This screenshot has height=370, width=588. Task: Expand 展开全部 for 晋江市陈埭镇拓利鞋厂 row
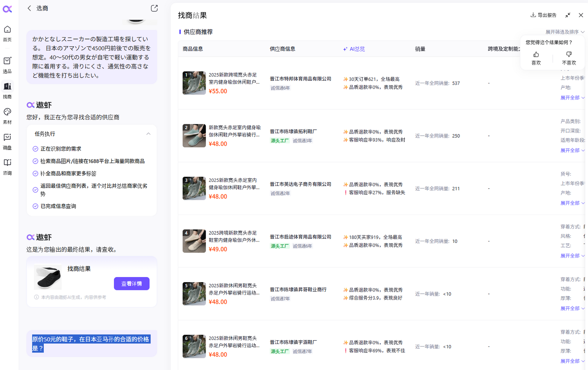coord(572,150)
